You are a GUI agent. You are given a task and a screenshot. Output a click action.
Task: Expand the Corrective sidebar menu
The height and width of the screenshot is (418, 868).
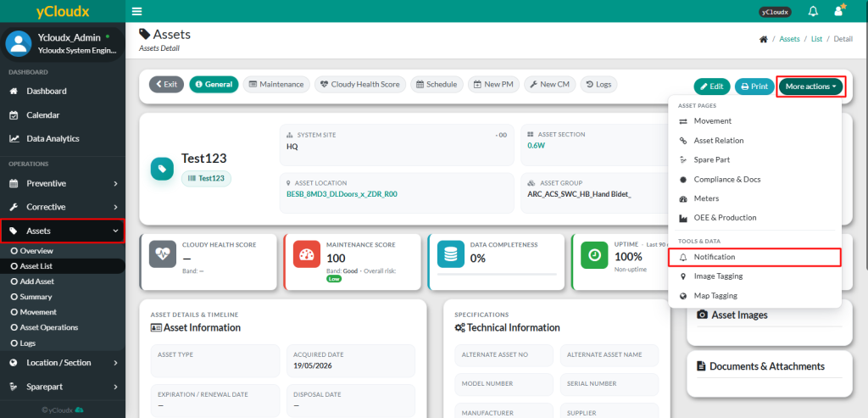tap(63, 207)
